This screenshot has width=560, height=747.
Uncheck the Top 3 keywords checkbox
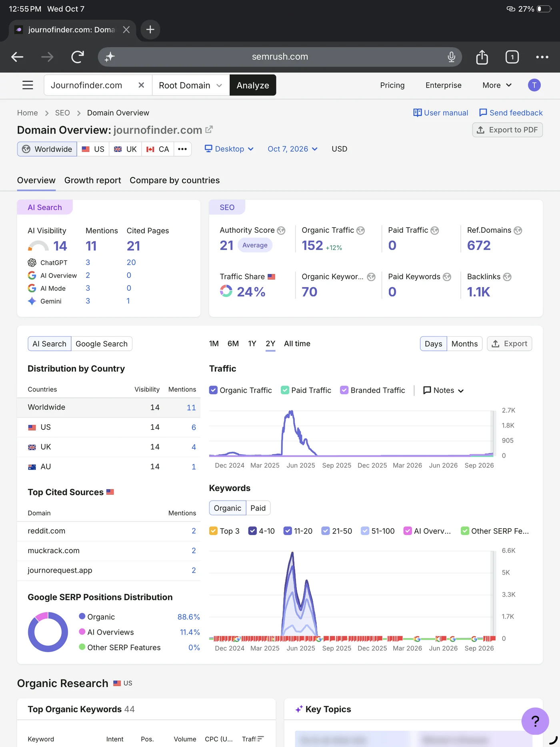[x=213, y=531]
